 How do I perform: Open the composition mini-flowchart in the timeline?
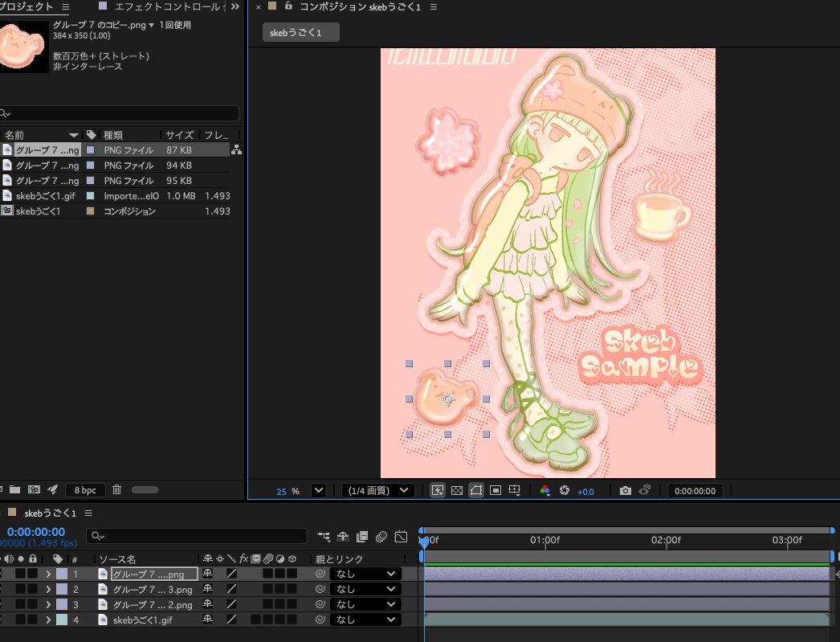pyautogui.click(x=324, y=537)
